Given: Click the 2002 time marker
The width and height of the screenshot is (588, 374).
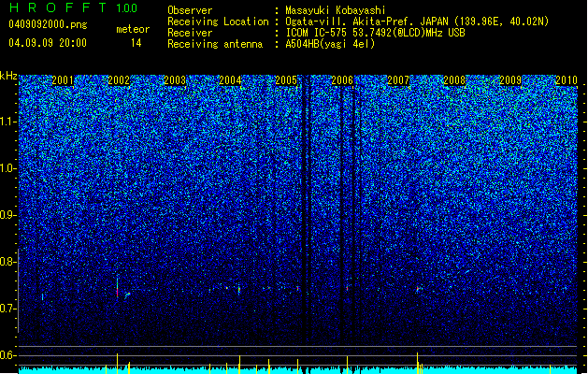Looking at the screenshot, I should point(119,80).
